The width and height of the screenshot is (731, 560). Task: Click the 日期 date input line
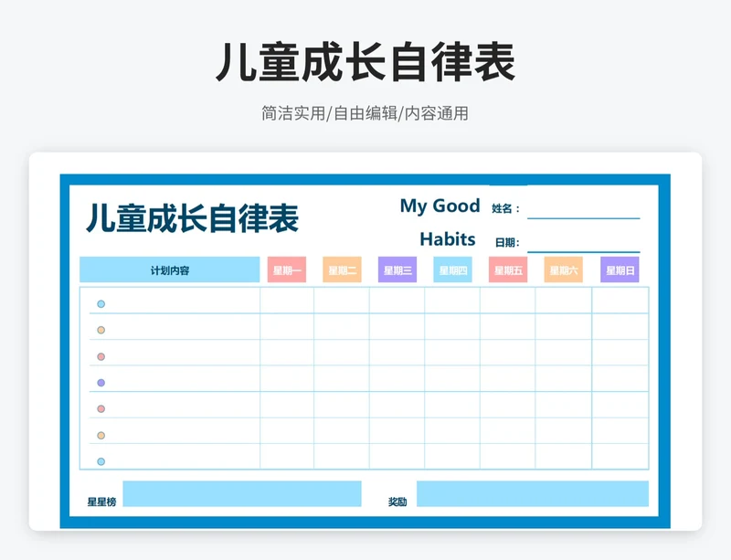coord(583,242)
